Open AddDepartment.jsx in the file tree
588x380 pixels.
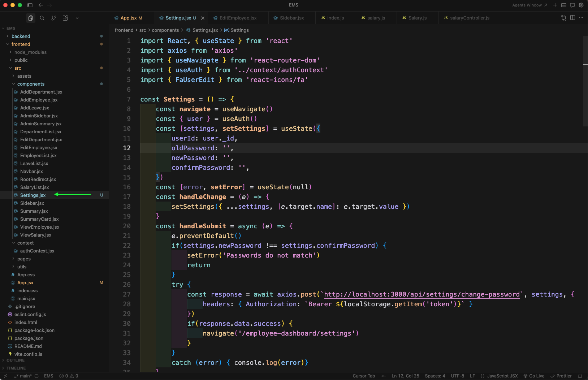click(x=54, y=92)
